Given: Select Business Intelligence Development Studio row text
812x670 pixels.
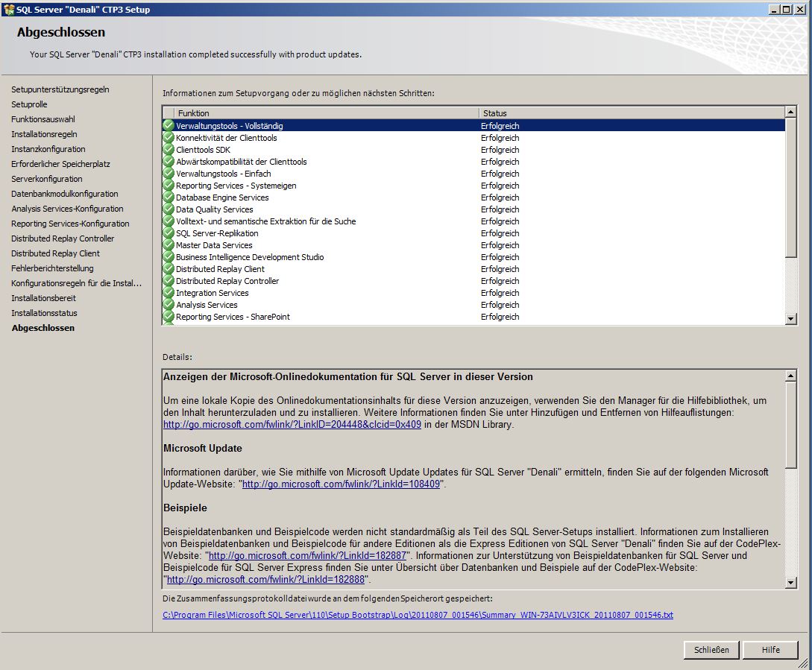Looking at the screenshot, I should click(250, 257).
